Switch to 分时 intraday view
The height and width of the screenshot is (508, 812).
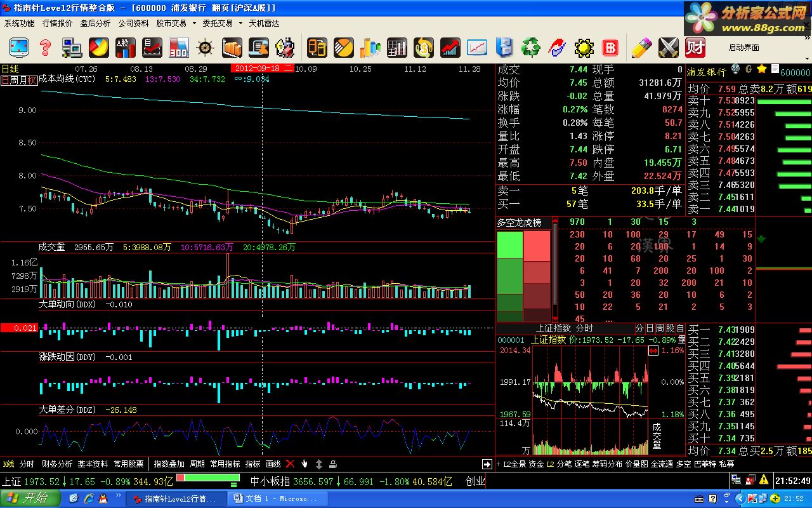point(27,464)
